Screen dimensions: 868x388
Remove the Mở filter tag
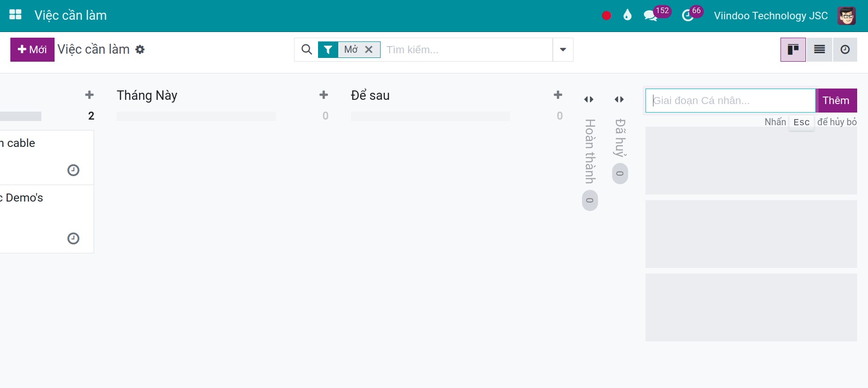coord(369,49)
